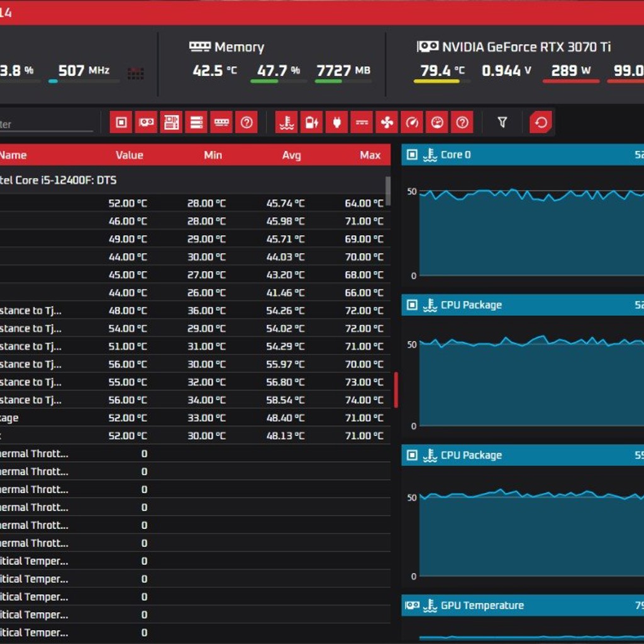Click the thermometer icon beside Core 0
644x644 pixels.
[x=430, y=155]
